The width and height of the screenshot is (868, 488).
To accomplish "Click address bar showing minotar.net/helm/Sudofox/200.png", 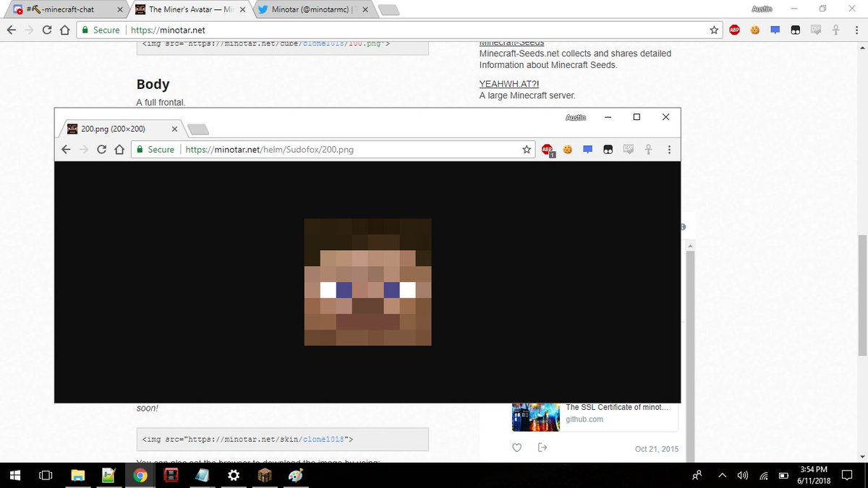I will (333, 150).
